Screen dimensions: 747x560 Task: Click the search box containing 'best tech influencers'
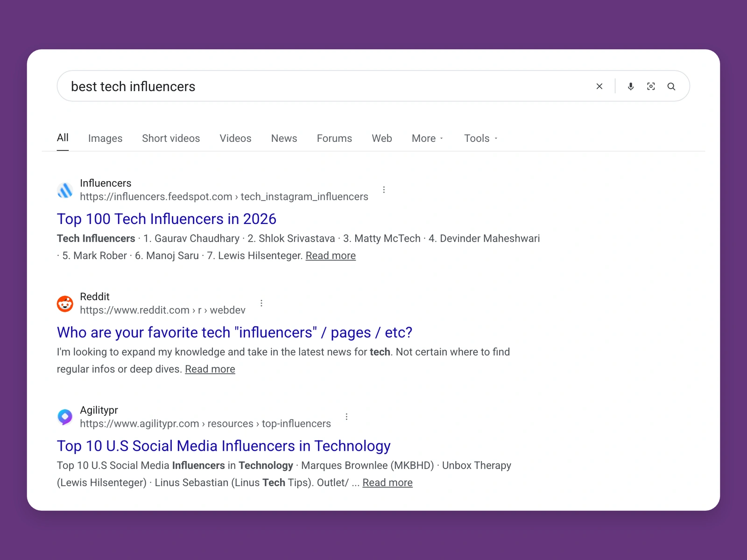point(373,86)
